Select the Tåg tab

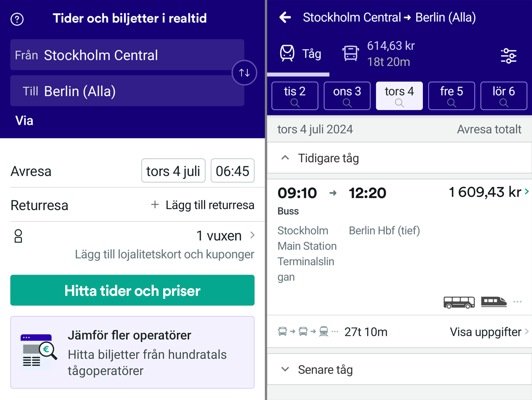coord(300,54)
